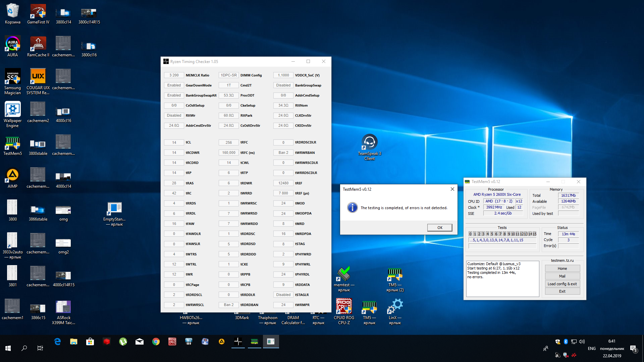Open TeamSpeak 3 Client desktop icon
Viewport: 644px width, 362px height.
coord(369,142)
